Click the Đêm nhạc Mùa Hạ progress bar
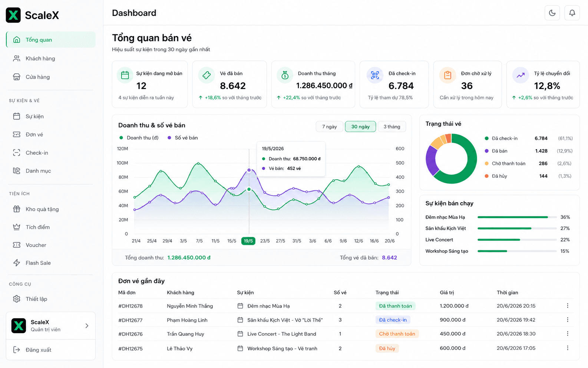588x368 pixels. click(517, 217)
